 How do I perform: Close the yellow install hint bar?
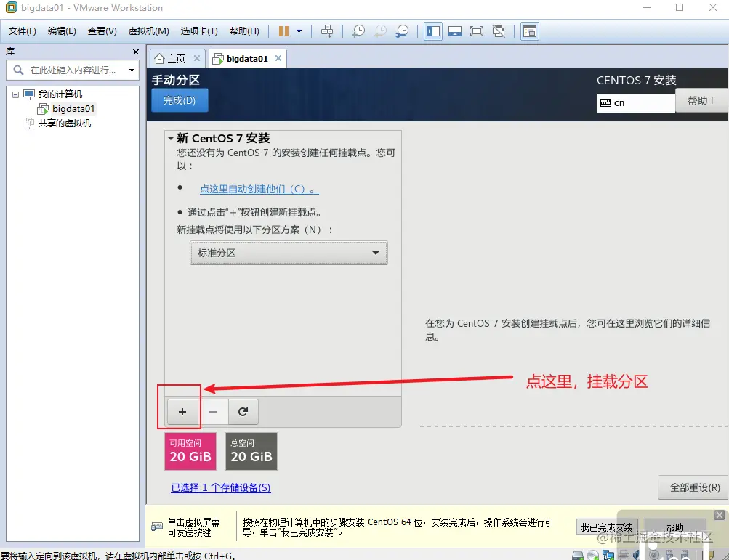(x=720, y=515)
